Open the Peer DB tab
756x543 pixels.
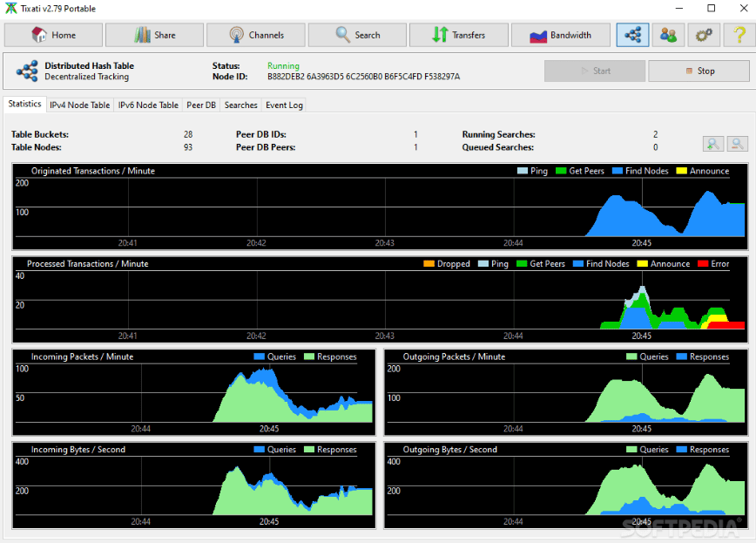[201, 105]
